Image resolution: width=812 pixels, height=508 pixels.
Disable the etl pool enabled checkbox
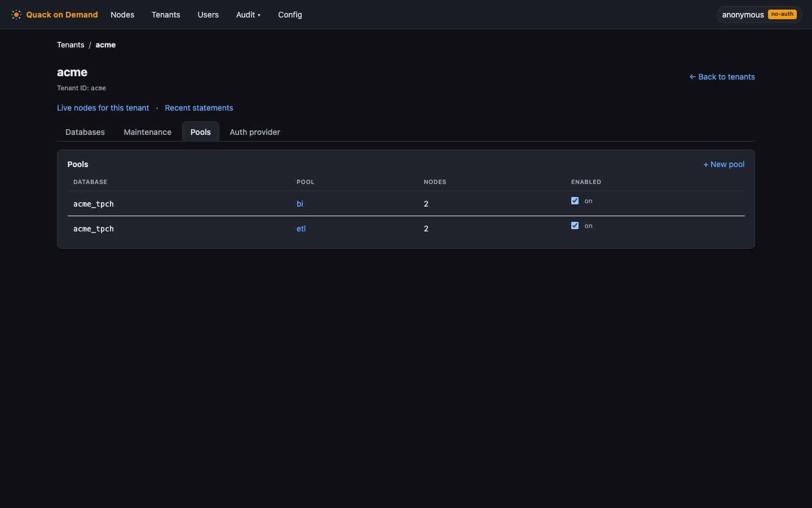tap(575, 225)
